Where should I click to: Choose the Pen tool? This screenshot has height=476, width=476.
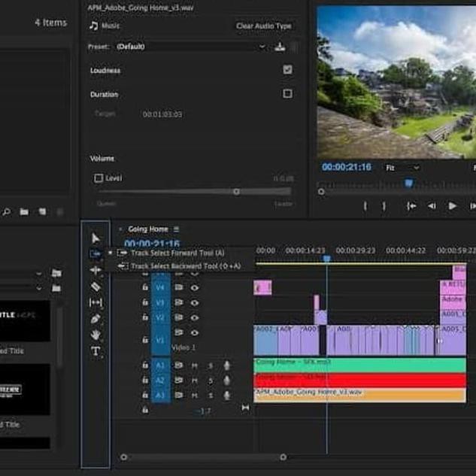pyautogui.click(x=96, y=319)
